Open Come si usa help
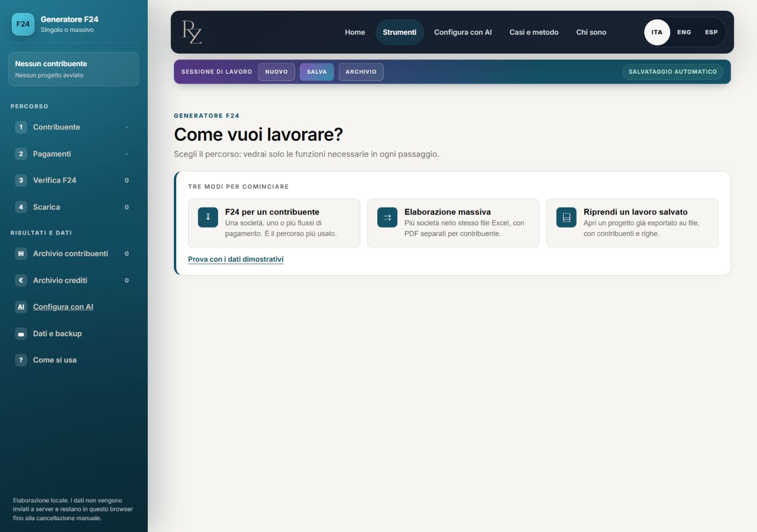This screenshot has width=757, height=532. [x=74, y=360]
